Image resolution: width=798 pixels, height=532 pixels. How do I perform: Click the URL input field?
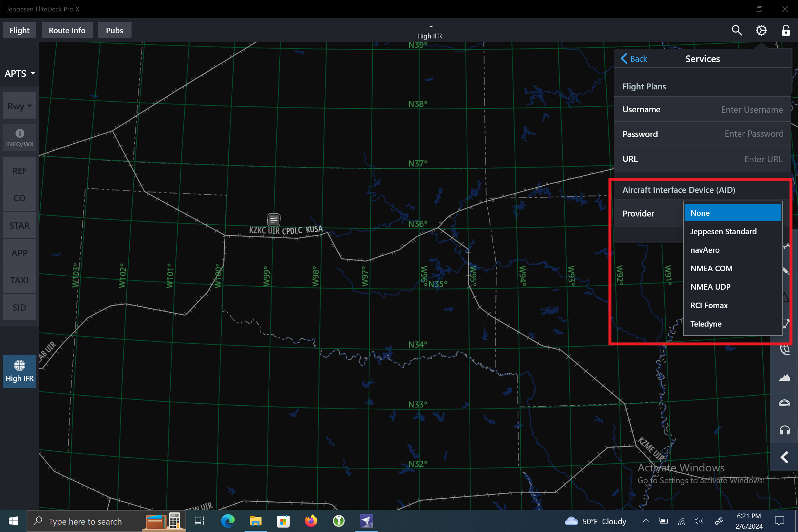tap(702, 159)
